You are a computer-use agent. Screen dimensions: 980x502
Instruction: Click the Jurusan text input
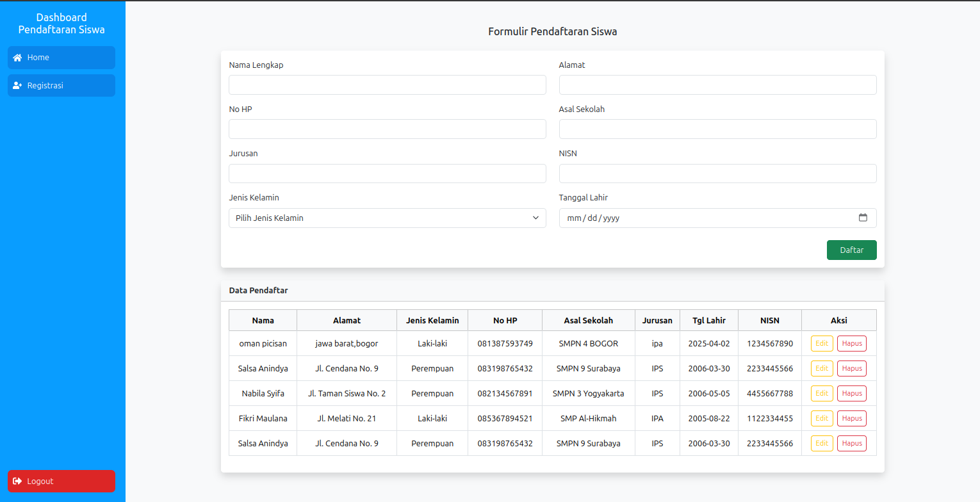pos(387,174)
